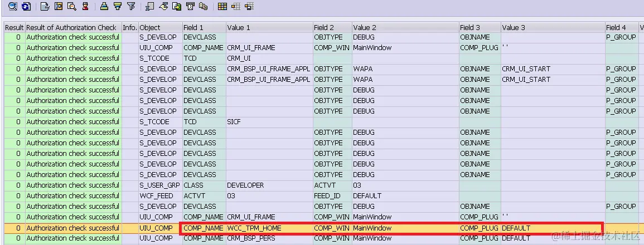The width and height of the screenshot is (644, 245).
Task: Select the WCF_FEED object cell
Action: (161, 196)
